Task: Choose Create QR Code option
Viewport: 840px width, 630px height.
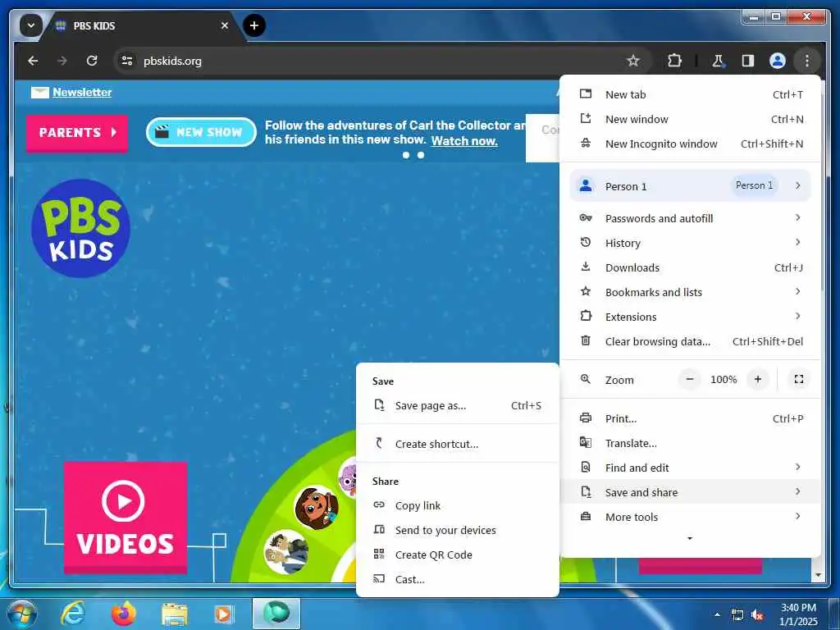Action: tap(458, 555)
